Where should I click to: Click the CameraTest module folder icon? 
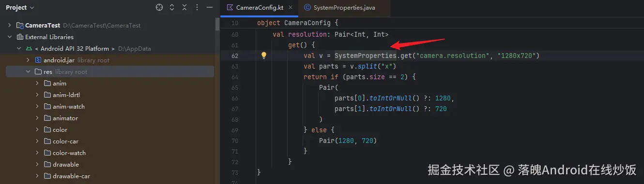point(20,25)
